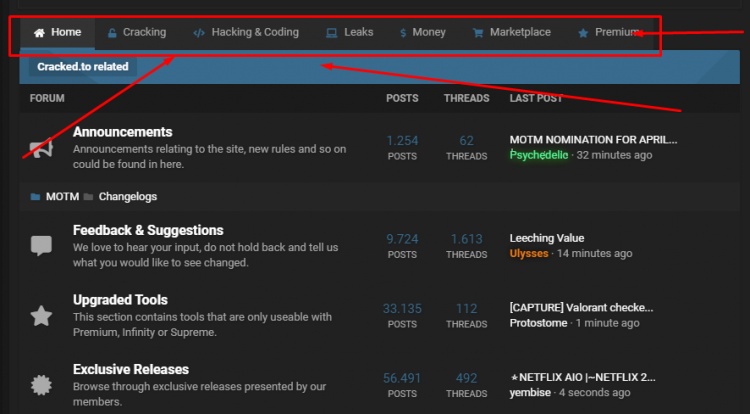Click the speech bubble icon for Feedback & Suggestions
750x414 pixels.
coord(41,246)
